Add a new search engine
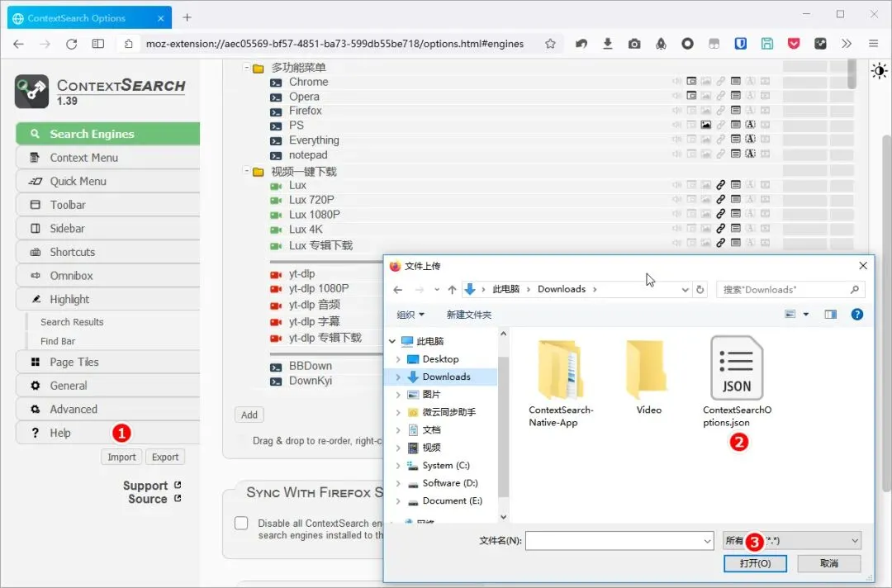The height and width of the screenshot is (588, 892). pos(249,415)
